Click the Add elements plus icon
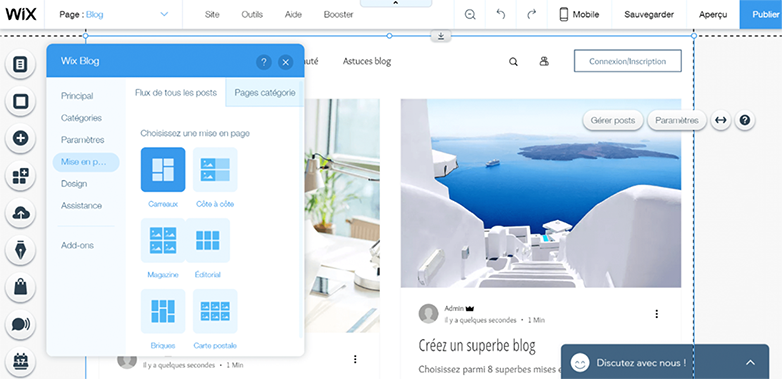 pyautogui.click(x=20, y=138)
